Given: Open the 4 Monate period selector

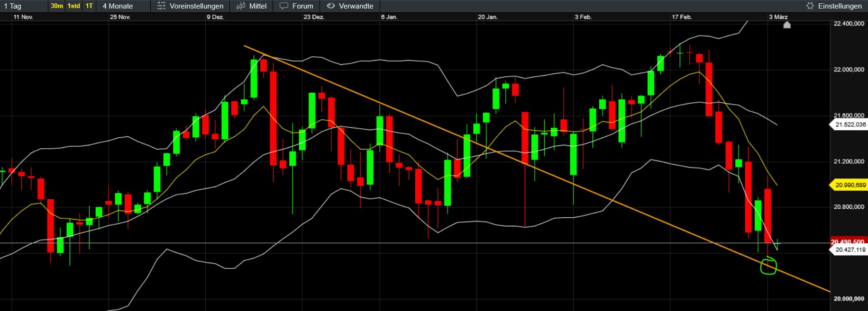Looking at the screenshot, I should (x=118, y=6).
